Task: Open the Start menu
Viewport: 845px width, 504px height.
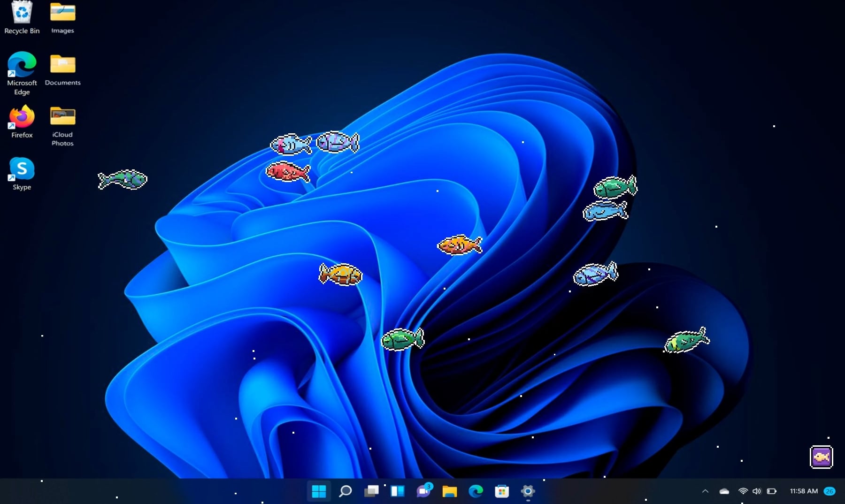Action: pyautogui.click(x=319, y=491)
